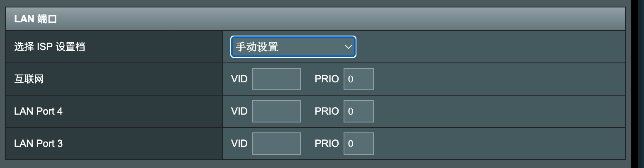Click the VID label in 互联网 row
644x168 pixels.
[x=239, y=79]
